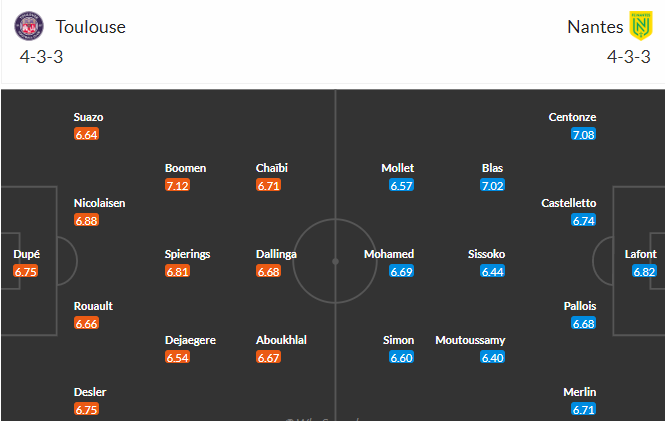Click player name Suazo
Viewport: 665px width, 421px height.
(x=88, y=117)
